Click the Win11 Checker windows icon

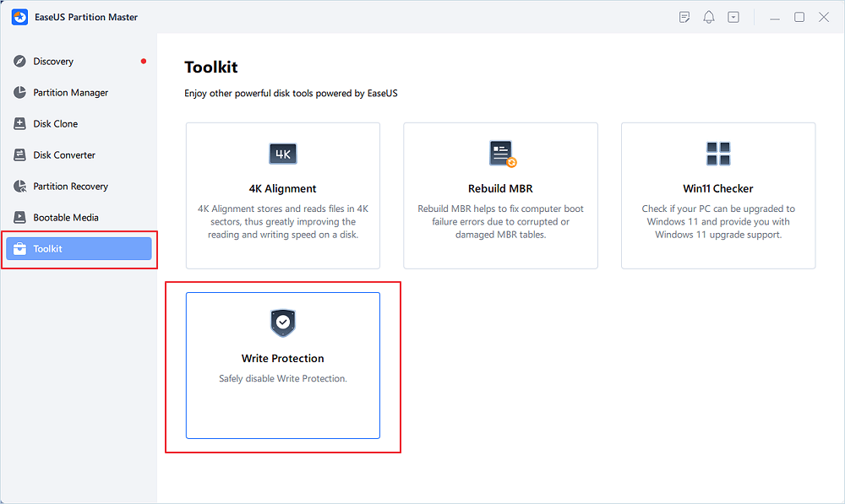(x=718, y=154)
